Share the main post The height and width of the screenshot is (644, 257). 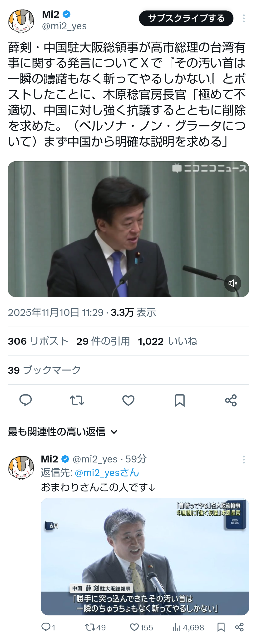(231, 400)
